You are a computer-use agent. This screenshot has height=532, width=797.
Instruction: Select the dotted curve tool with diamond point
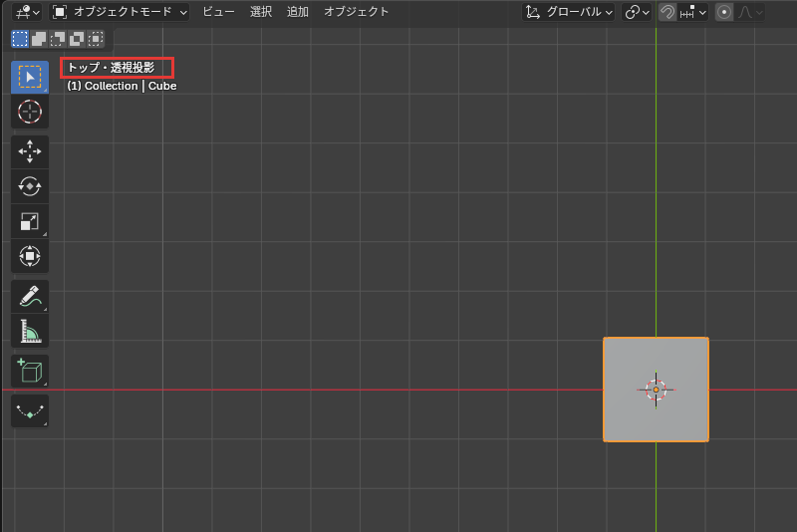30,410
